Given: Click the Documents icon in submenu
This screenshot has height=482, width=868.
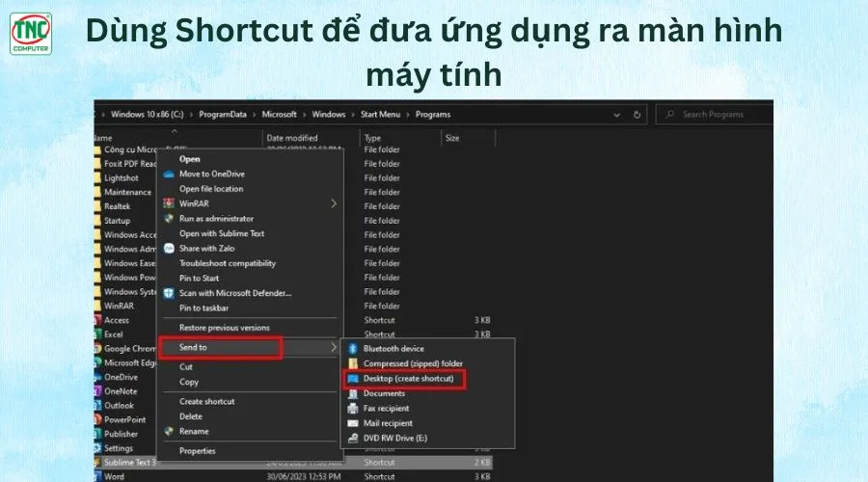Looking at the screenshot, I should (353, 393).
